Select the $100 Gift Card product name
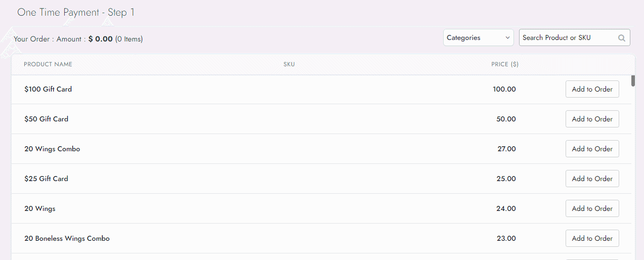This screenshot has height=260, width=644. coord(48,90)
